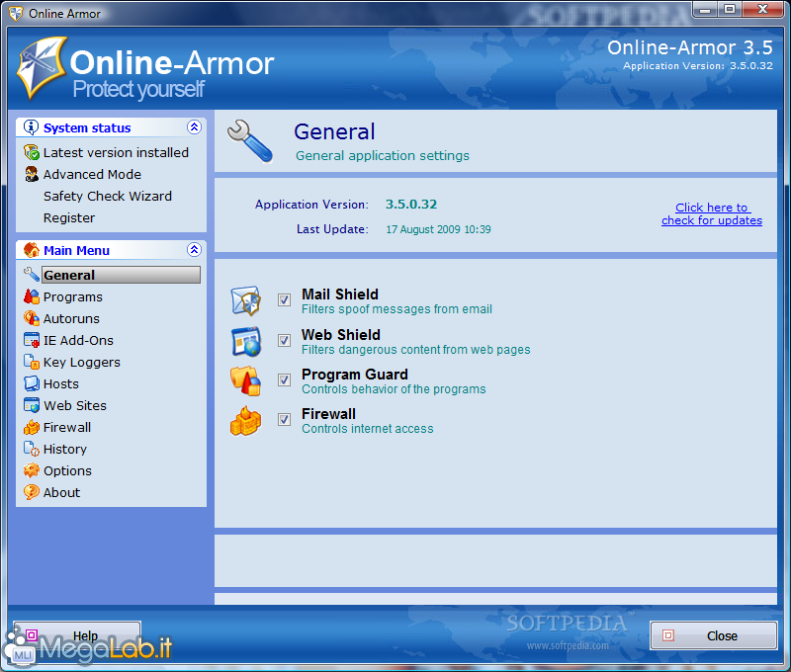Image resolution: width=791 pixels, height=672 pixels.
Task: Uncheck the Firewall checkbox
Action: click(x=284, y=419)
